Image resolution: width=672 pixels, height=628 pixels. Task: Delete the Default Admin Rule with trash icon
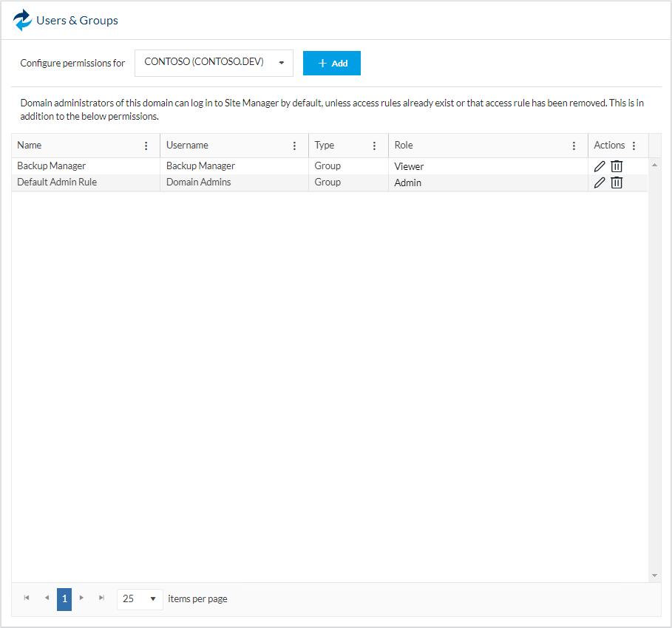click(x=617, y=182)
